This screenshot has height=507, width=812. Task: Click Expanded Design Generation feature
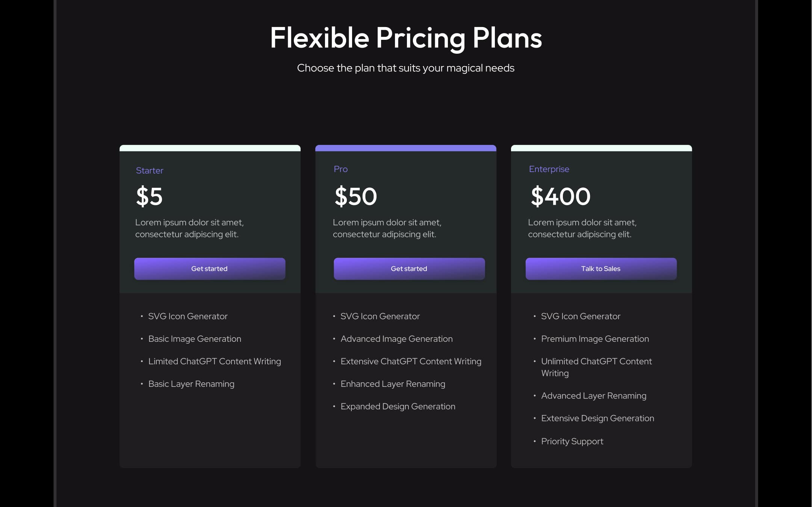(398, 406)
